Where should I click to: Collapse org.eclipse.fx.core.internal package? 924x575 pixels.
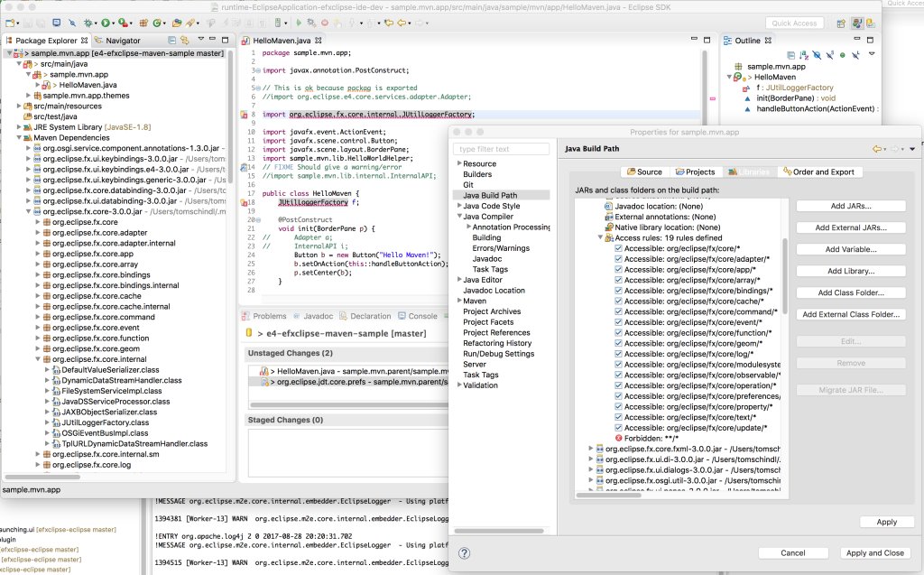(x=38, y=359)
